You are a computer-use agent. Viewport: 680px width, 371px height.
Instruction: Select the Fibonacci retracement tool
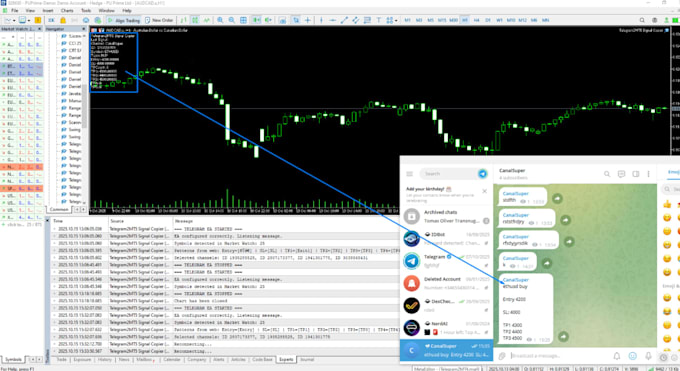367,20
